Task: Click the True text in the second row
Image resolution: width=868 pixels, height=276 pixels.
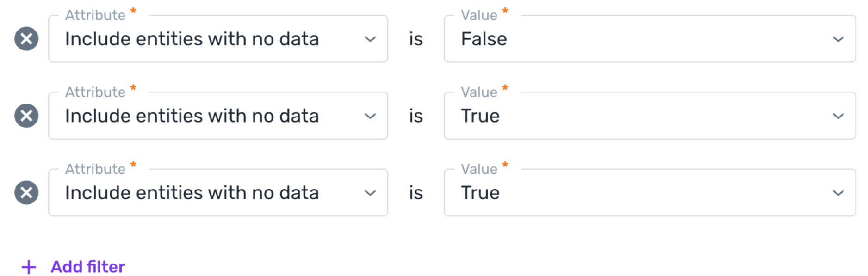Action: coord(480,116)
